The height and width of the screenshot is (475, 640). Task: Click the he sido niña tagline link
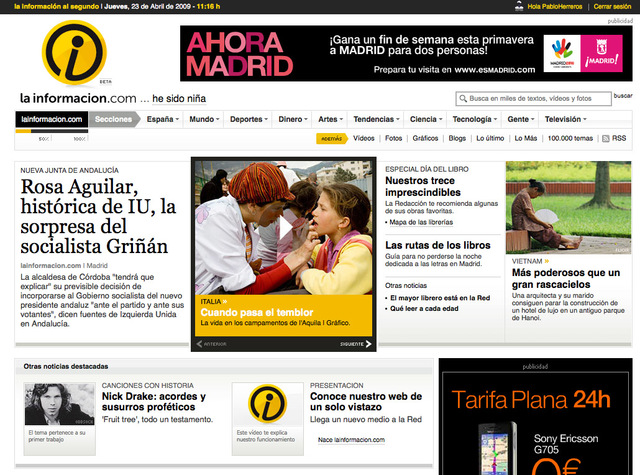179,99
